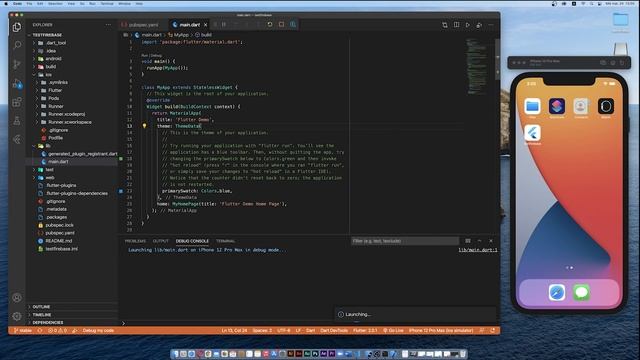Open Messages in the simulator dock

click(x=581, y=292)
